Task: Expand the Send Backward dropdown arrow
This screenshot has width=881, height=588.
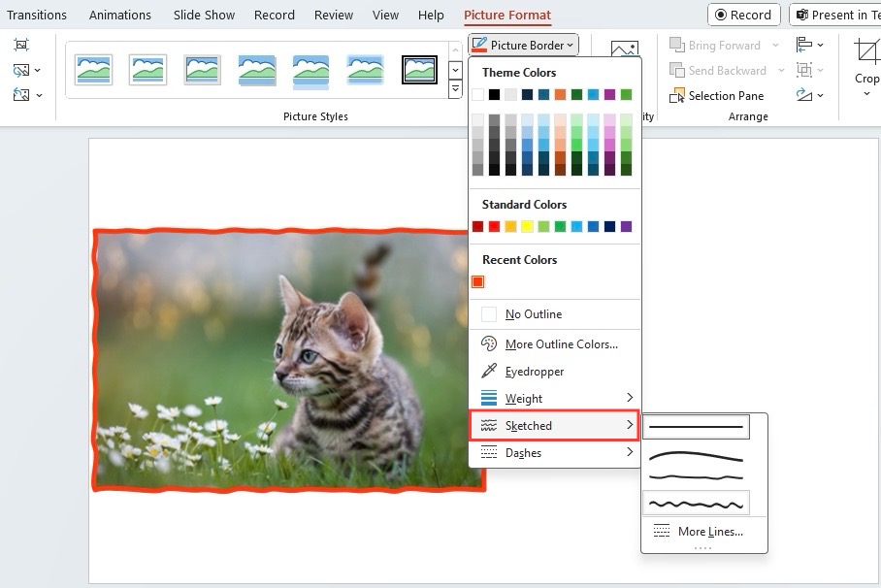Action: click(x=781, y=70)
